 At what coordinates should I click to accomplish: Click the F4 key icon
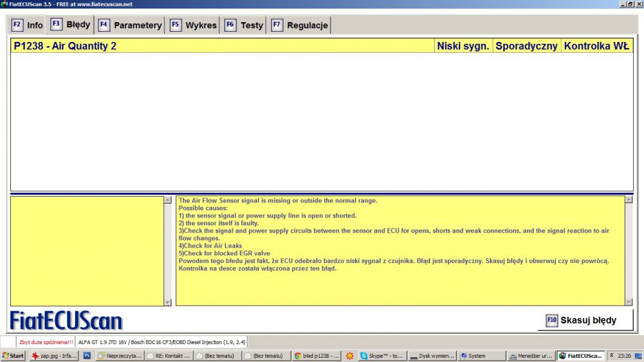click(x=104, y=25)
